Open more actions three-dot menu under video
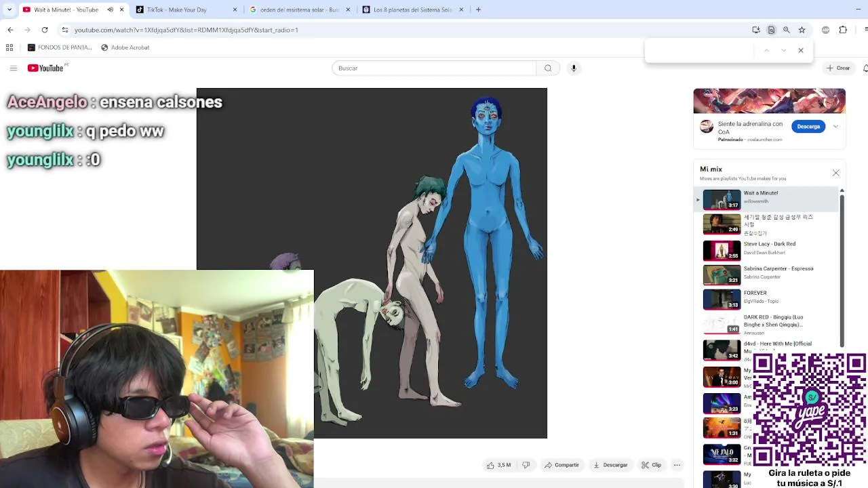868x488 pixels. pos(677,465)
